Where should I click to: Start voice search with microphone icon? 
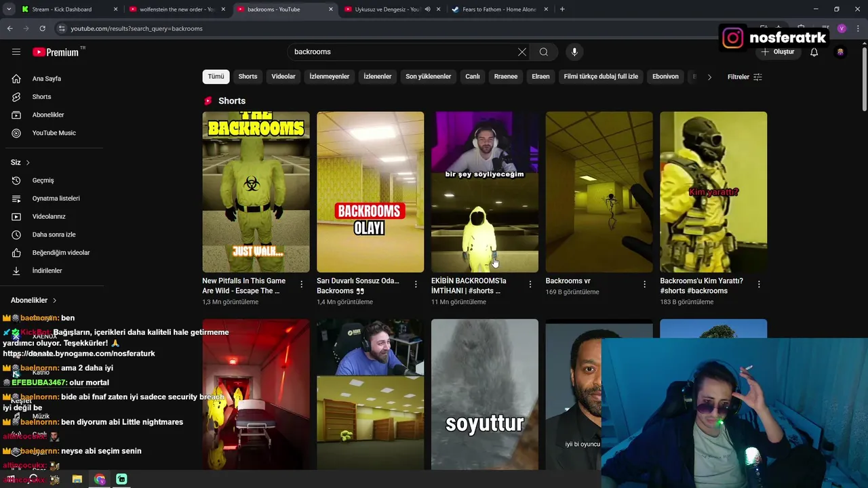coord(574,52)
